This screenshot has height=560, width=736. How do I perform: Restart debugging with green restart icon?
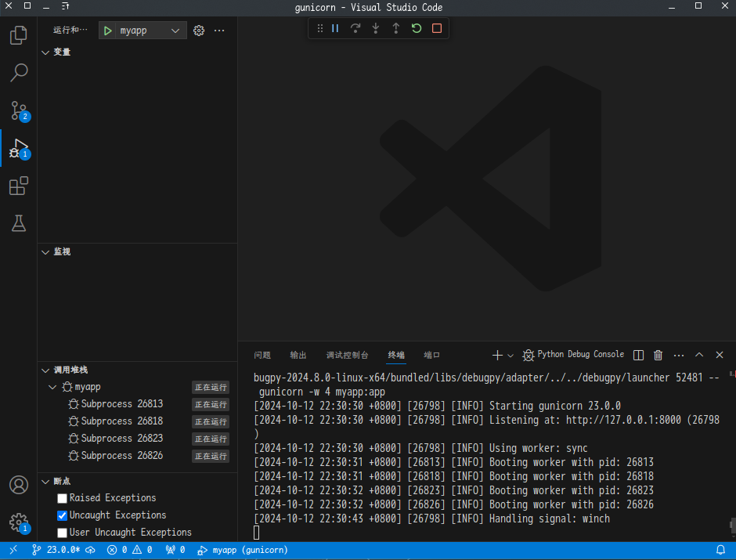417,29
